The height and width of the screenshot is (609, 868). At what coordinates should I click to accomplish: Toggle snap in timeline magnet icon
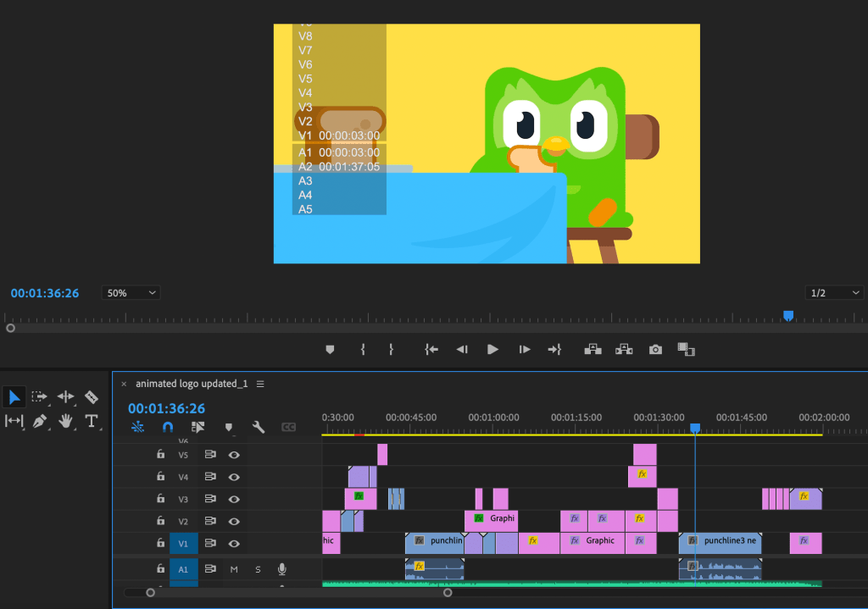click(x=168, y=428)
